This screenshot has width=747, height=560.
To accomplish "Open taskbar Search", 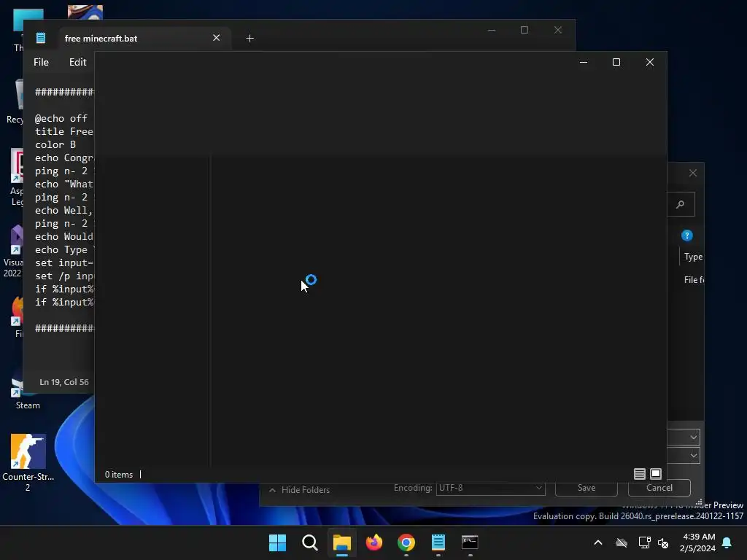I will [x=309, y=542].
